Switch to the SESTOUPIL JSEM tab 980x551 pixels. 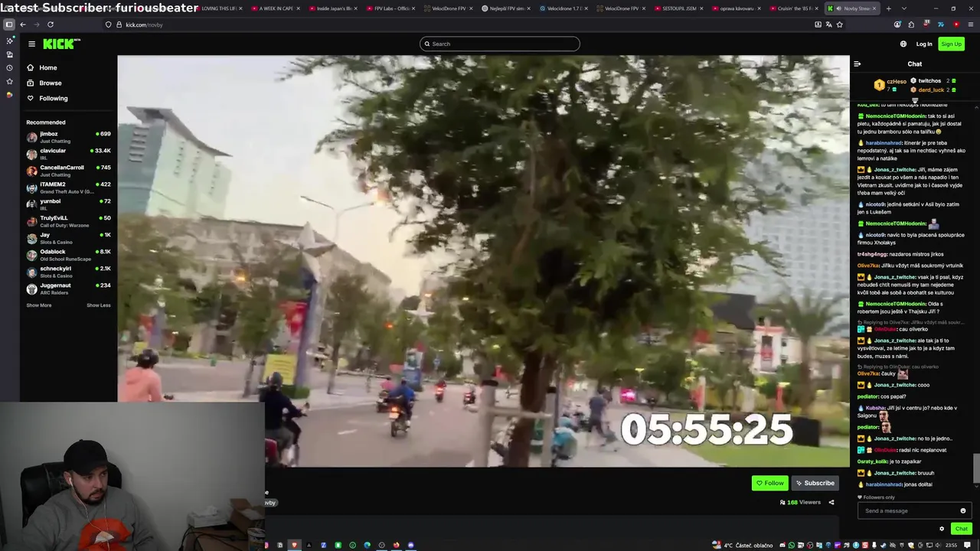tap(680, 8)
